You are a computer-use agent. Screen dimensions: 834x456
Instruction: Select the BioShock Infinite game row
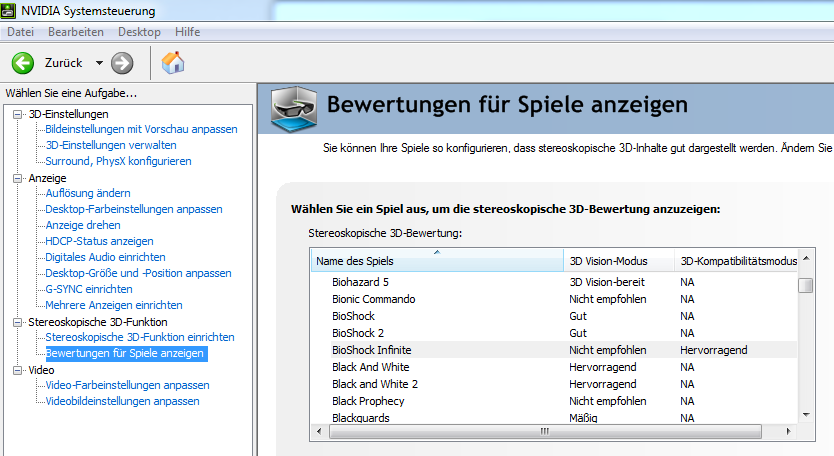tap(554, 350)
